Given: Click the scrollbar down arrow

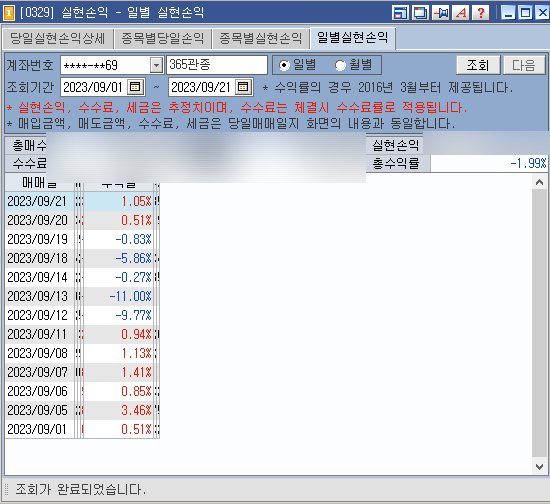Looking at the screenshot, I should [x=539, y=467].
